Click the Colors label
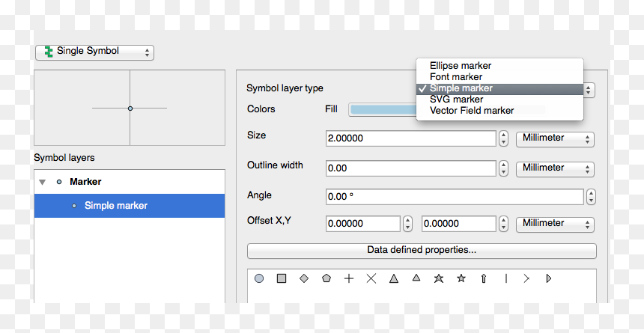Image resolution: width=644 pixels, height=333 pixels. tap(261, 109)
